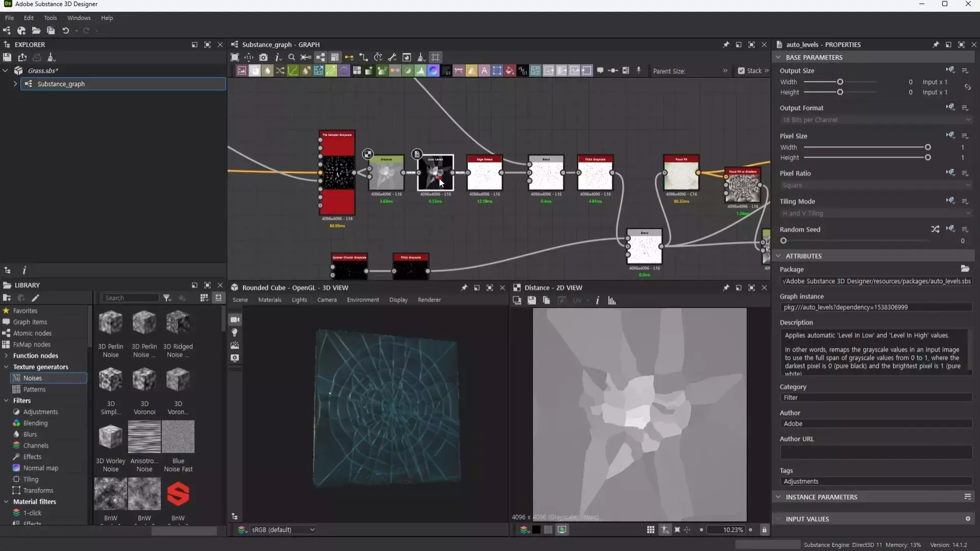
Task: Open the Windows menu
Action: pyautogui.click(x=79, y=18)
